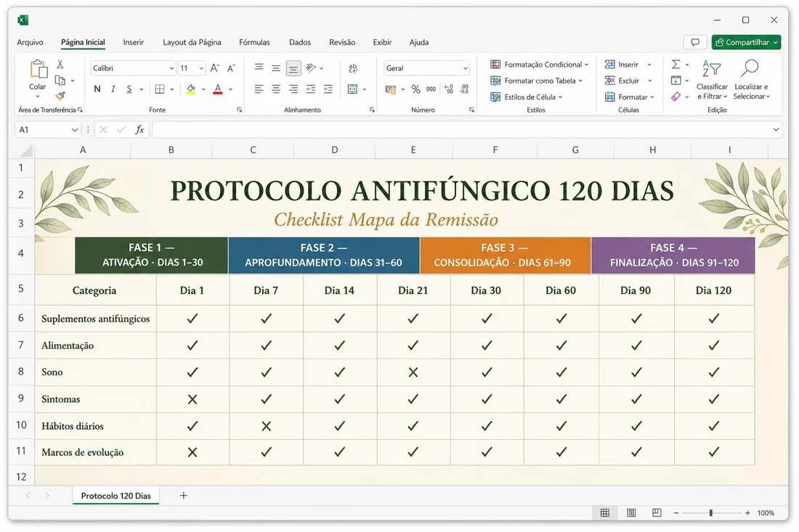799x532 pixels.
Task: Toggle middle vertical alignment
Action: tap(276, 68)
